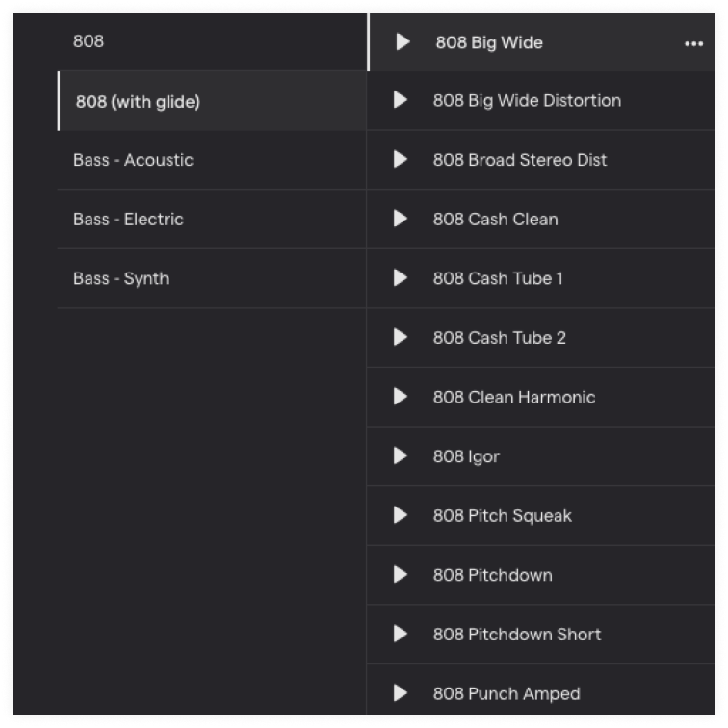The width and height of the screenshot is (728, 728).
Task: Open the Bass - Acoustic category
Action: (x=212, y=160)
